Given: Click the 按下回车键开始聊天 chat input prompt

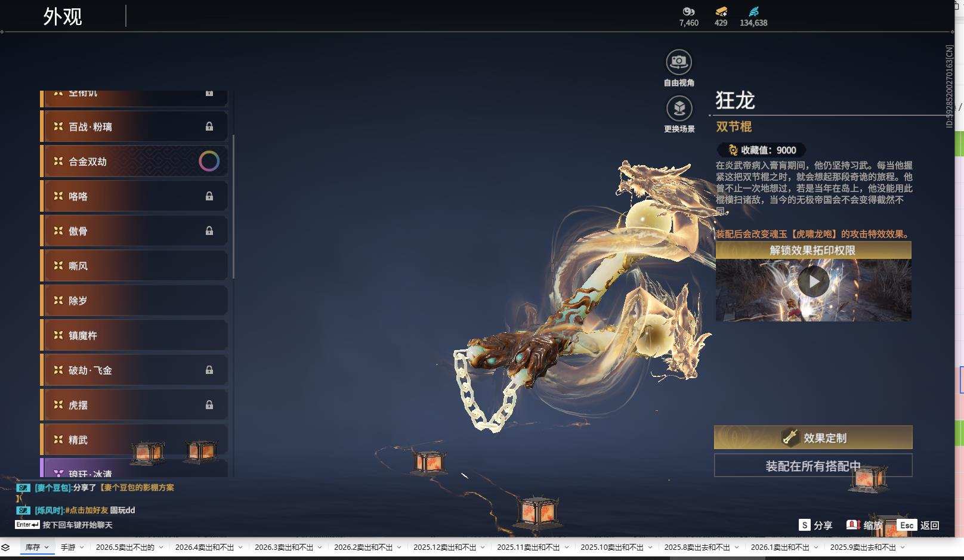Looking at the screenshot, I should click(78, 525).
